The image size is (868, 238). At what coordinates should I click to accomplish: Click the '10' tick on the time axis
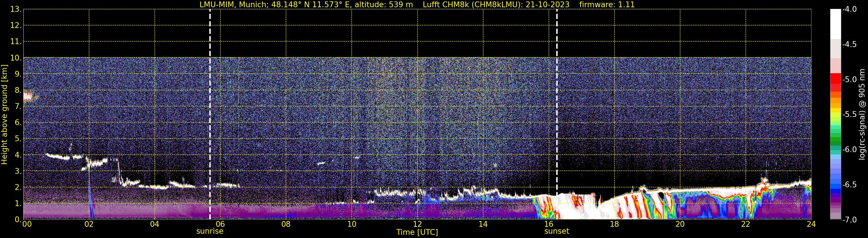click(352, 224)
